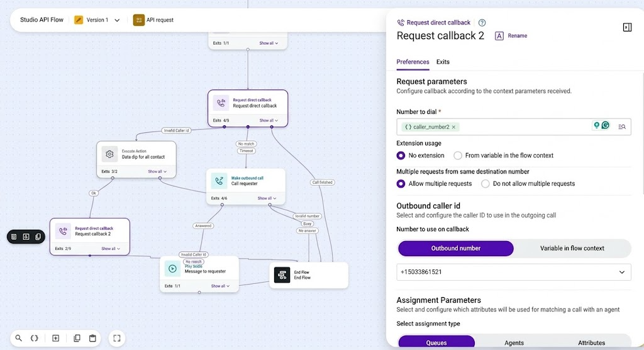Image resolution: width=644 pixels, height=350 pixels.
Task: Click the Ok exit label
Action: (94, 193)
